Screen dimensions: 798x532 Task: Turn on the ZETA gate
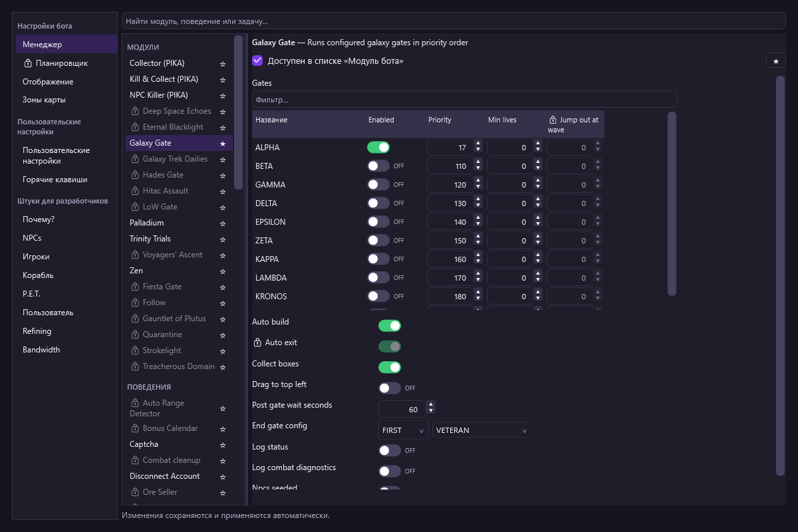point(378,241)
